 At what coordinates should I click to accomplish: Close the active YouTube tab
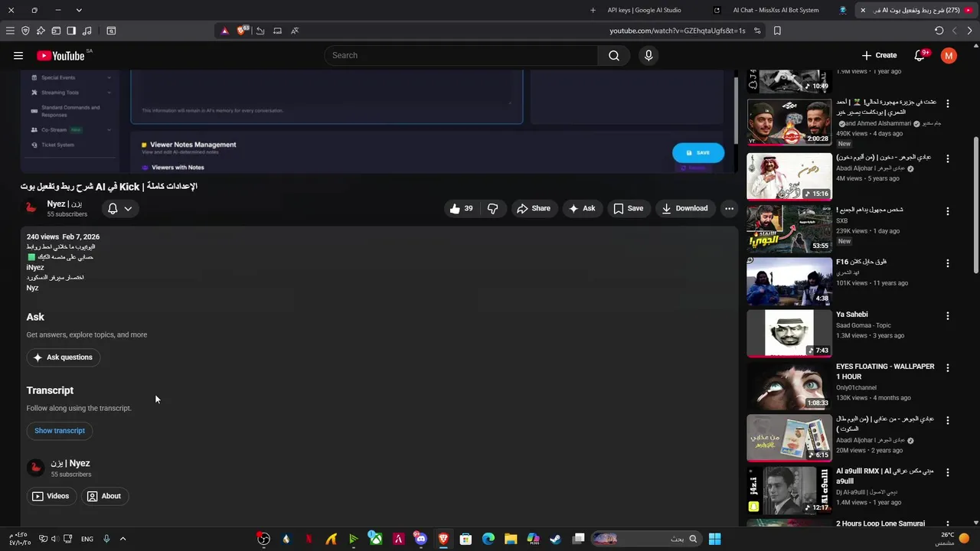[x=863, y=10]
